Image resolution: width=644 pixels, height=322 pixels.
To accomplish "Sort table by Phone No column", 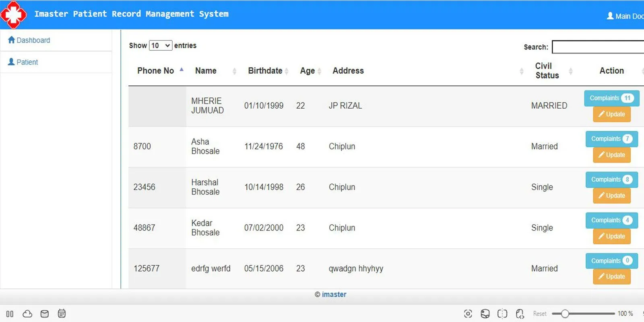I will tap(156, 71).
